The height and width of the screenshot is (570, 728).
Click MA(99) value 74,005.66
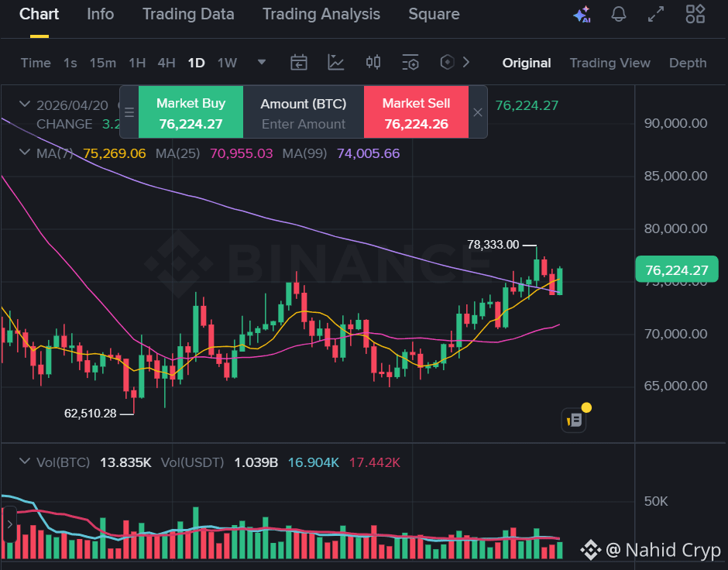(368, 153)
